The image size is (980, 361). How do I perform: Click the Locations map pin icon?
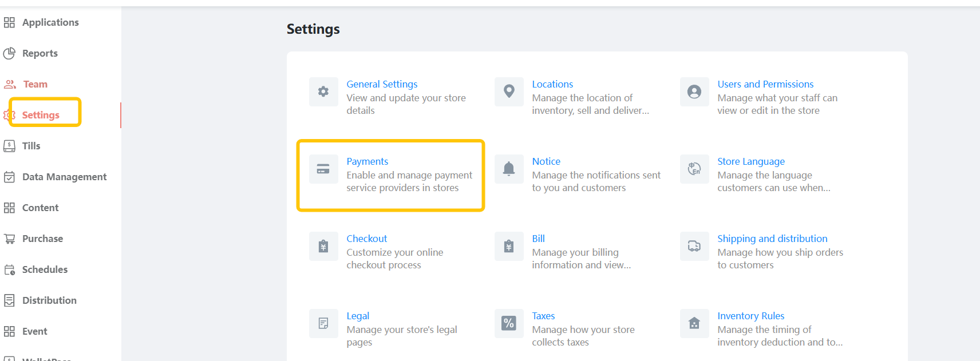coord(509,92)
